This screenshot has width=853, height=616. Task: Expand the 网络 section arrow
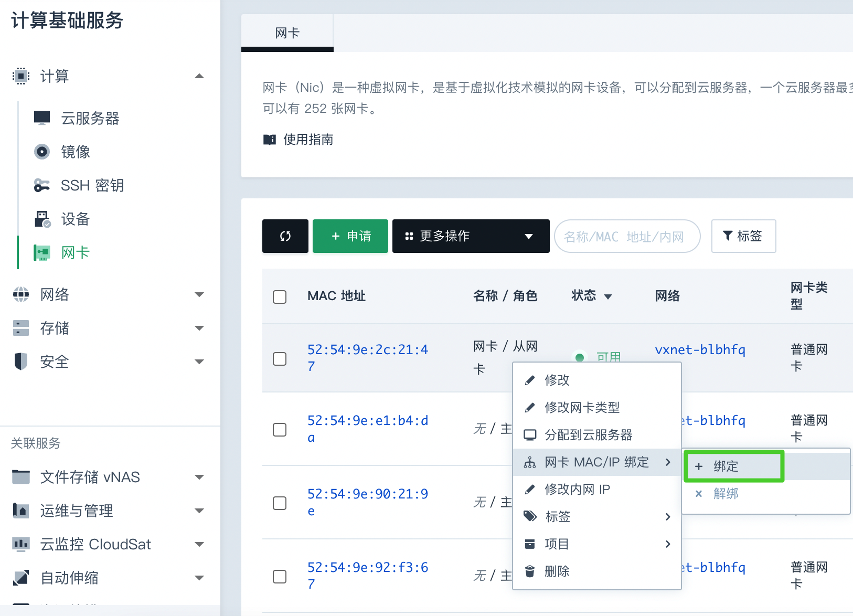[199, 294]
